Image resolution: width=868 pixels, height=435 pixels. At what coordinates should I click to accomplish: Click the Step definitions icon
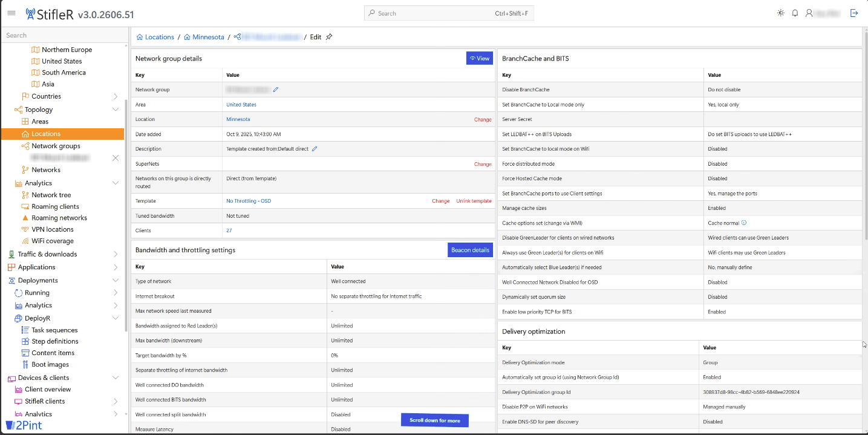click(25, 341)
